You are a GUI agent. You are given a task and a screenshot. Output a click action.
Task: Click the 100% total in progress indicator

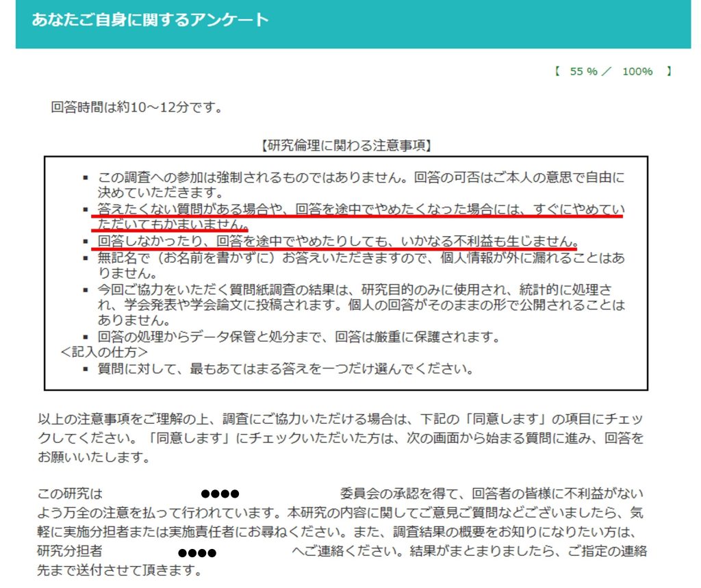pyautogui.click(x=637, y=71)
